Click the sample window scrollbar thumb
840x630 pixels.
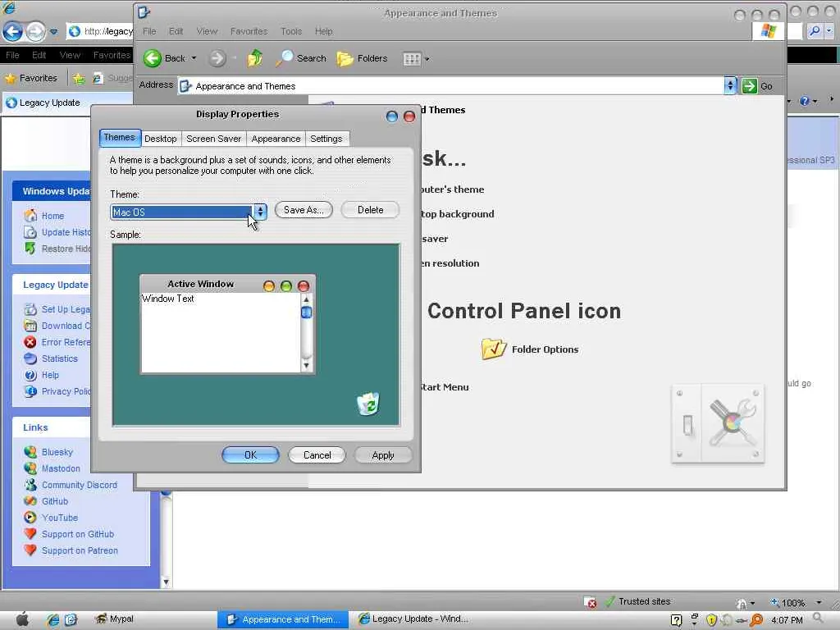[307, 313]
